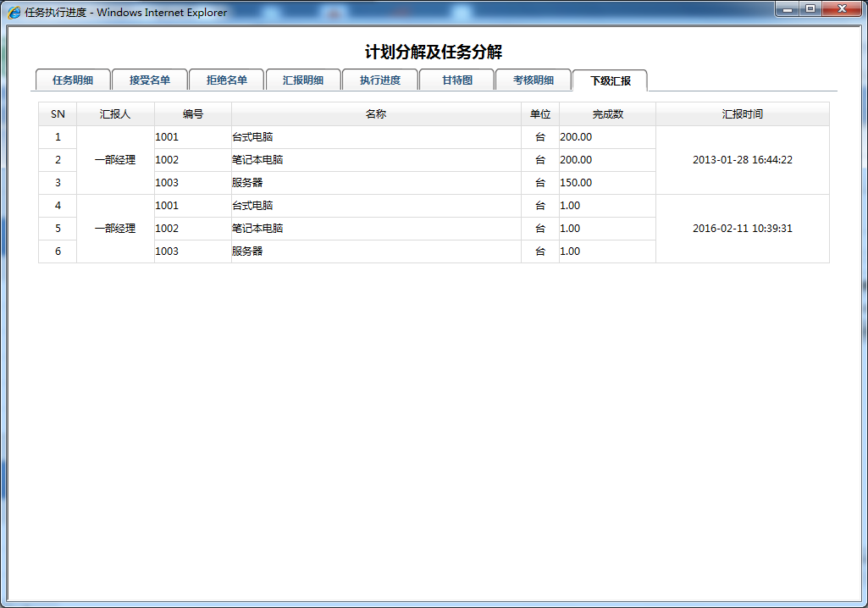Click the 汇报时间 column header

(742, 114)
